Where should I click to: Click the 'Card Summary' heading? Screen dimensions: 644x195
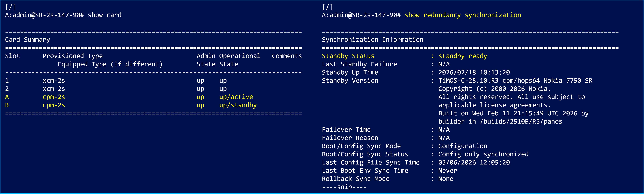pos(27,40)
